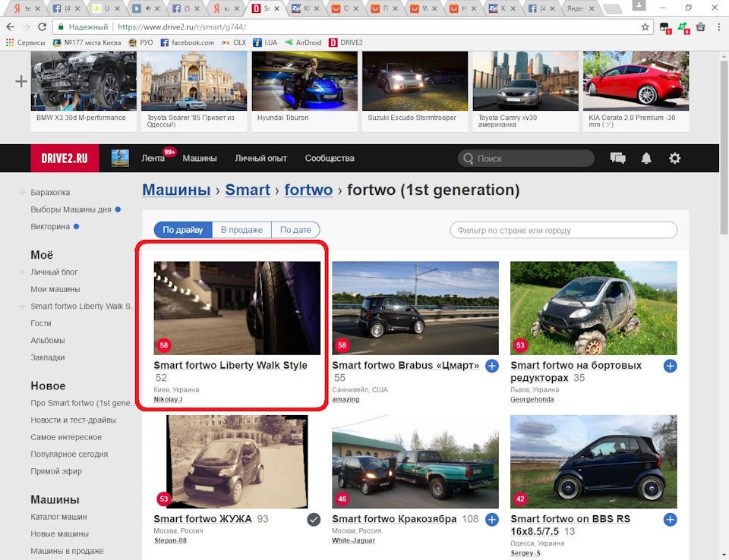Open Chrome menu three dots icon
Viewport: 729px width, 560px height.
pos(719,27)
